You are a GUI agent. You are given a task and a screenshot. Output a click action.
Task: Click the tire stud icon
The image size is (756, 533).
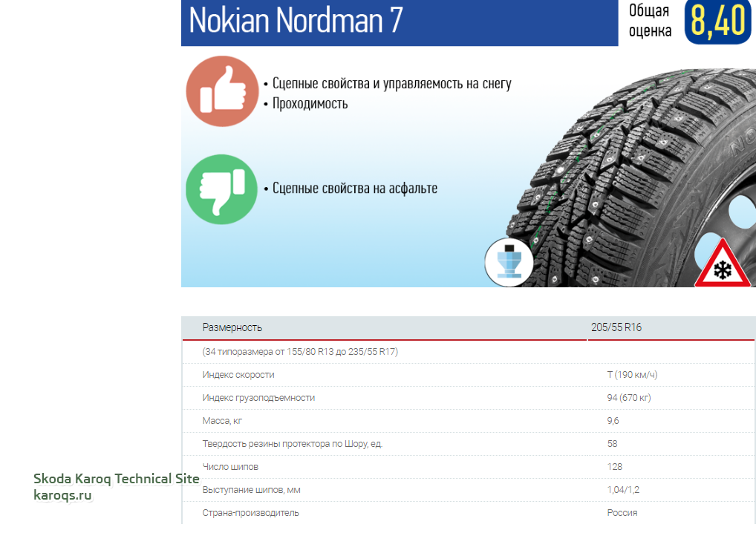tap(509, 262)
